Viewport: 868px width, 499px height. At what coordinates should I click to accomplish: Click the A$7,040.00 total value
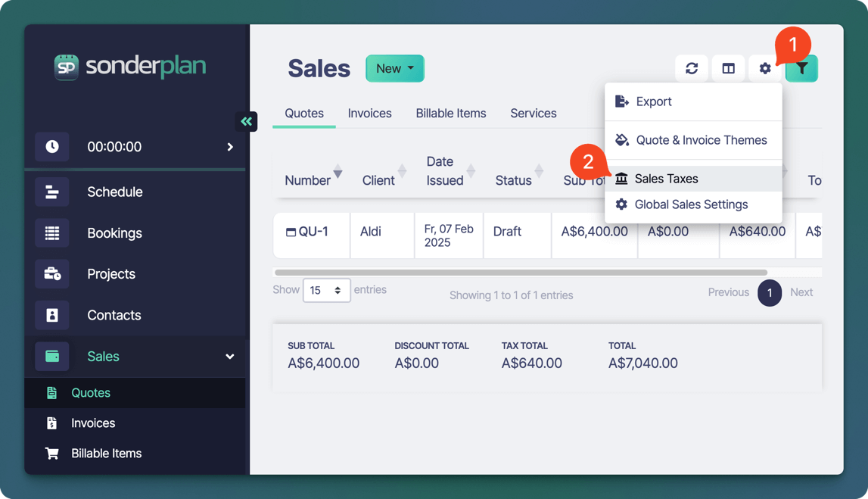click(x=642, y=363)
